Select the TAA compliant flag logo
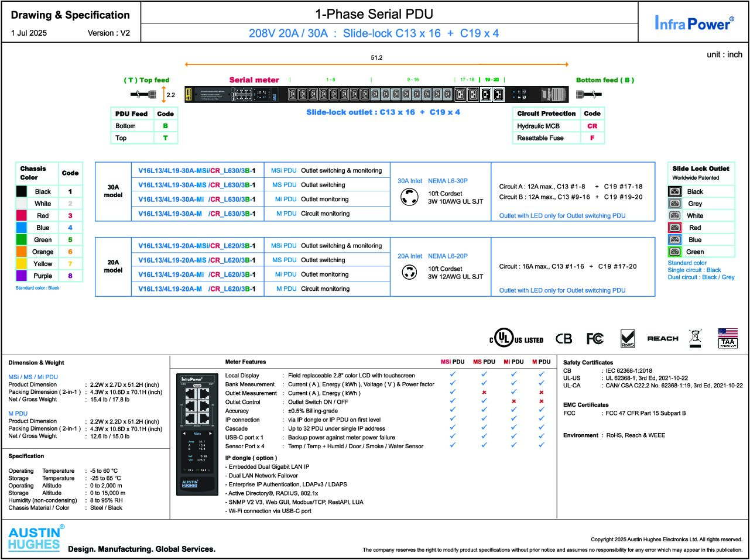The image size is (750, 560). coord(728,338)
